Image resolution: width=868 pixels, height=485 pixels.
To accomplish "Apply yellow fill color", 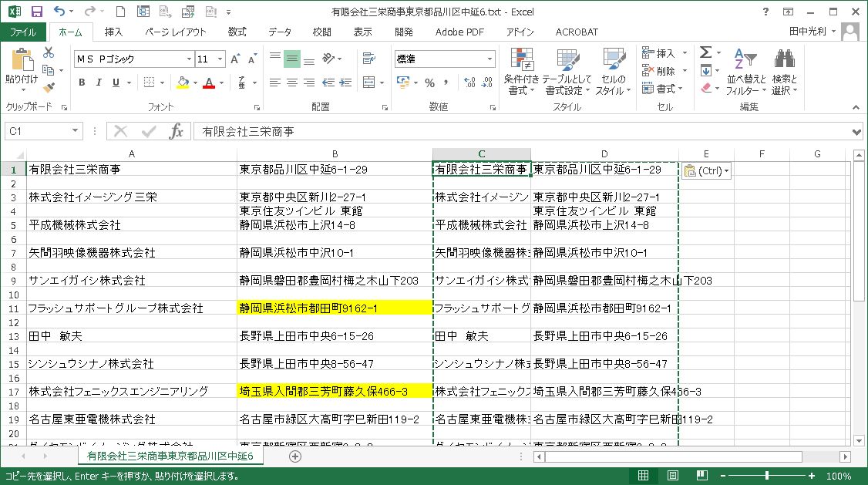I will [183, 83].
